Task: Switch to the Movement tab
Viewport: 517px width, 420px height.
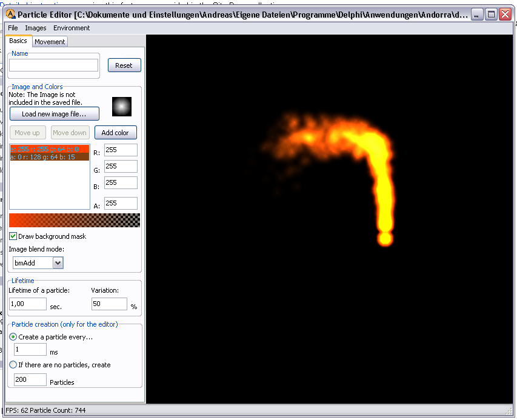Action: coord(50,42)
